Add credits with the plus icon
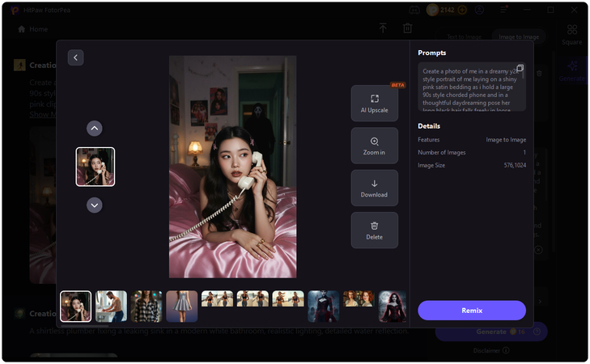 pyautogui.click(x=462, y=11)
